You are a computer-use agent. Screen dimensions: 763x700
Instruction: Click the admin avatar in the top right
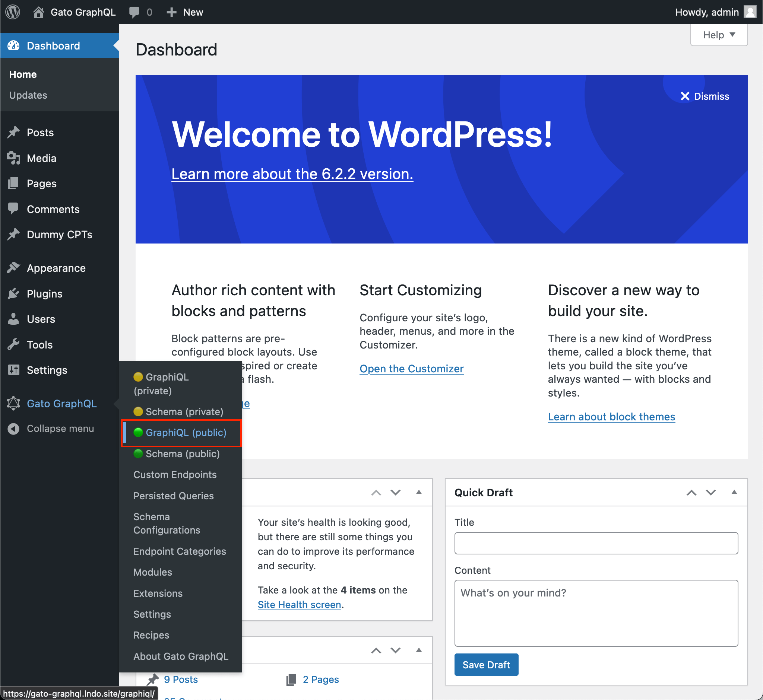pos(750,12)
